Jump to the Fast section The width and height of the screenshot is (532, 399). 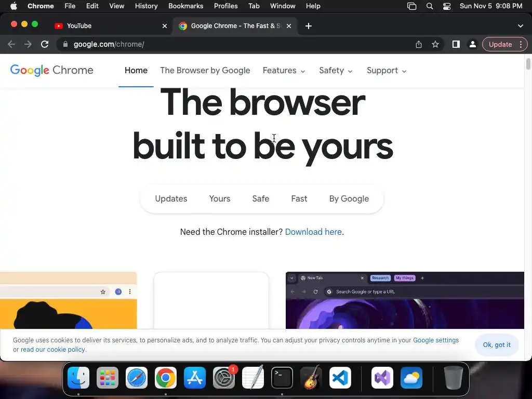(299, 199)
